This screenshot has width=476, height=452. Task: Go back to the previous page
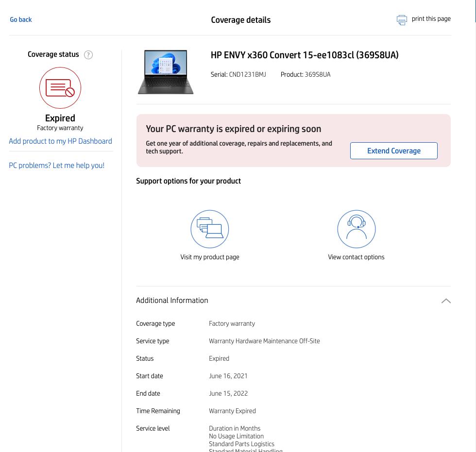point(20,20)
